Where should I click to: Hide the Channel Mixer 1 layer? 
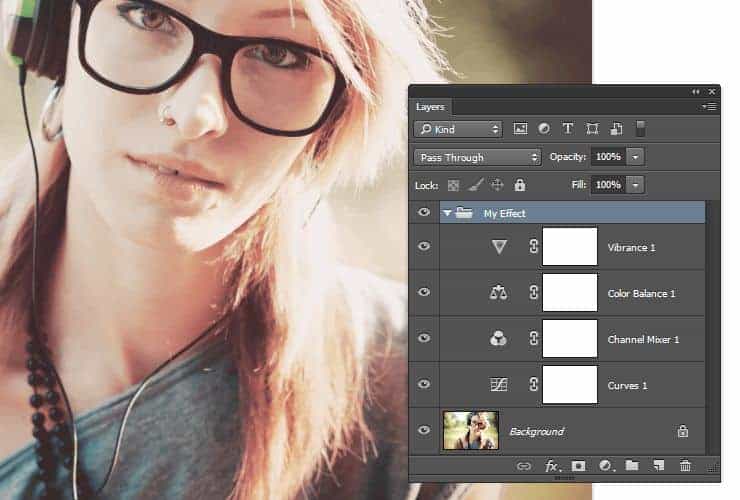[424, 338]
